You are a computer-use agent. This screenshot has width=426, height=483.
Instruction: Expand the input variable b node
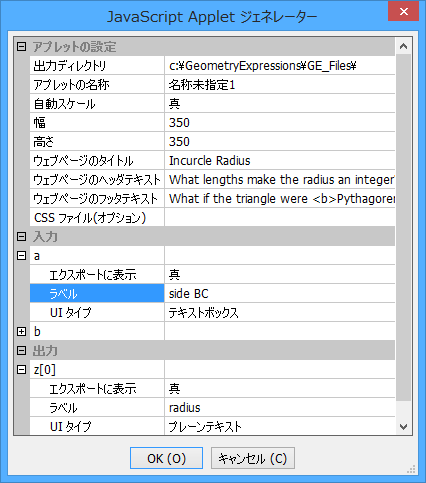point(21,331)
